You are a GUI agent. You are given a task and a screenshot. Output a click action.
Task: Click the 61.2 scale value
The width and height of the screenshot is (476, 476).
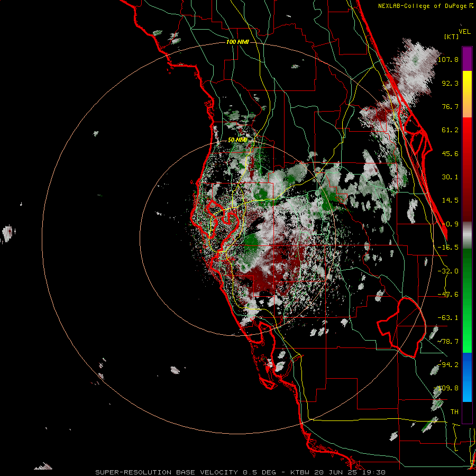450,130
